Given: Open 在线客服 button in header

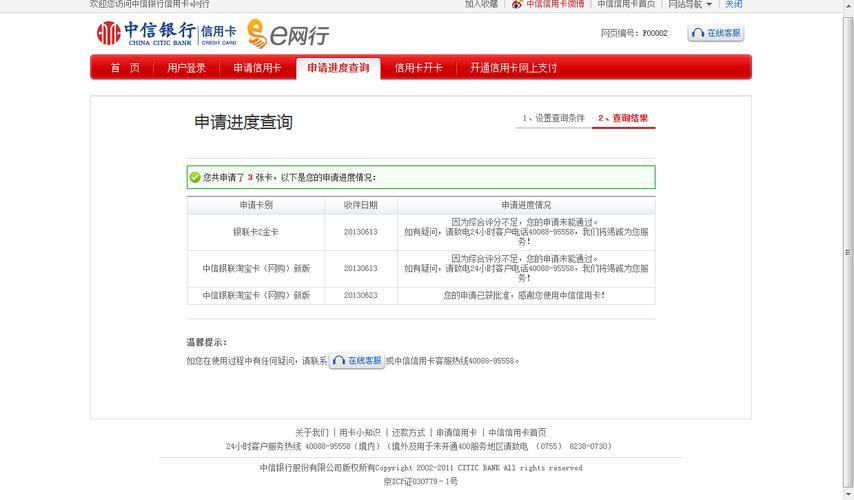Looking at the screenshot, I should click(x=716, y=33).
